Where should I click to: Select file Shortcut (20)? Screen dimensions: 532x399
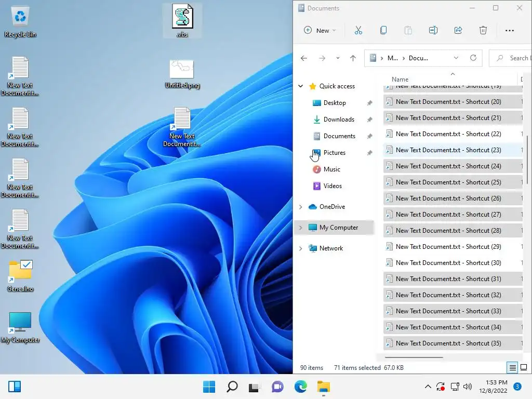(453, 102)
